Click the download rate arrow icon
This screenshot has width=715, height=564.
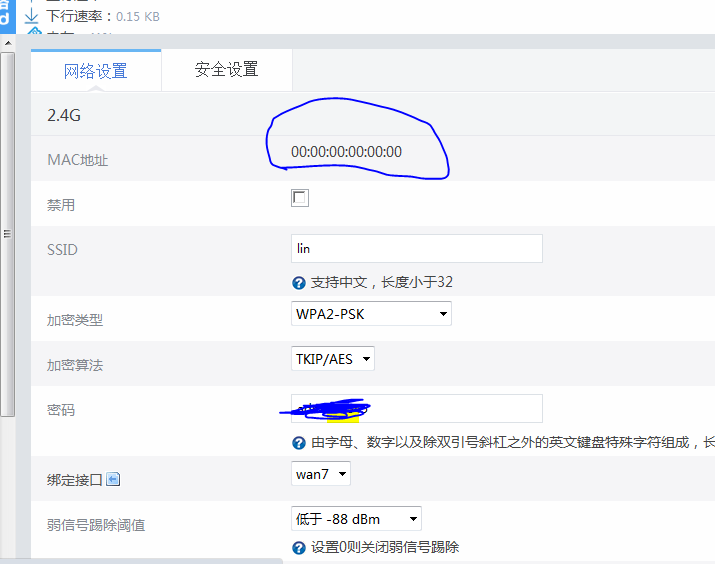point(31,16)
